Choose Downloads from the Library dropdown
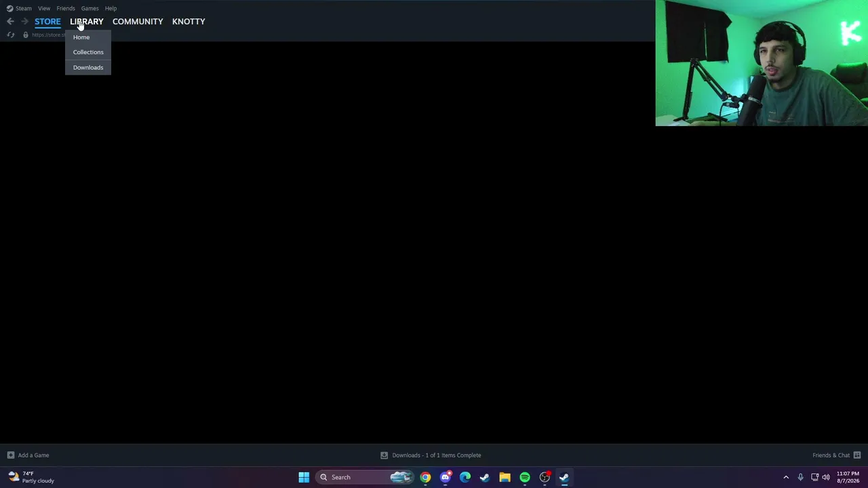The width and height of the screenshot is (868, 488). tap(88, 68)
